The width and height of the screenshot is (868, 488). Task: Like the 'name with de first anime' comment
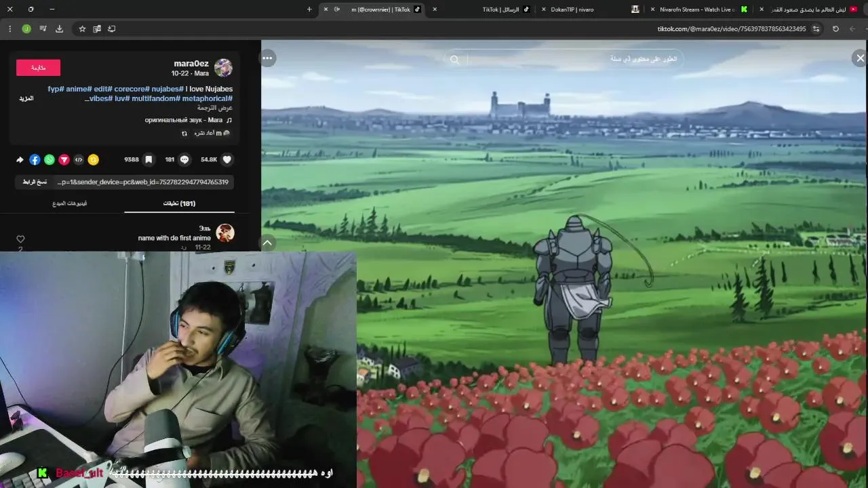20,239
